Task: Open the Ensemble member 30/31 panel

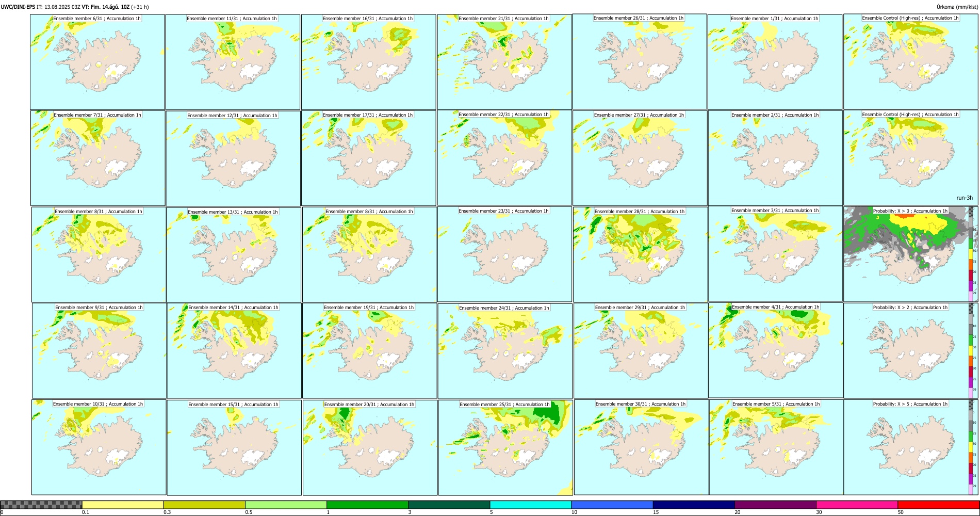Action: point(641,447)
